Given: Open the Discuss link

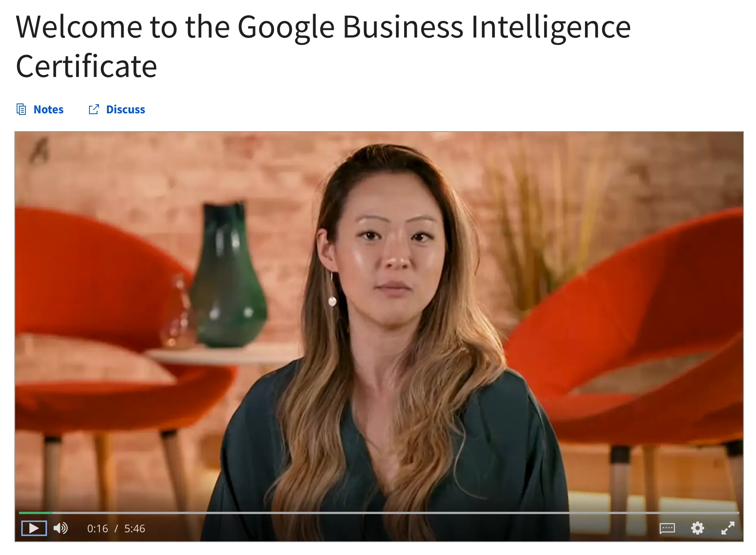Looking at the screenshot, I should click(125, 109).
